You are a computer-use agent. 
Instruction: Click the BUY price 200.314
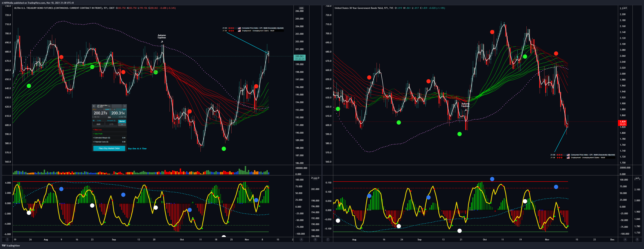(x=118, y=113)
